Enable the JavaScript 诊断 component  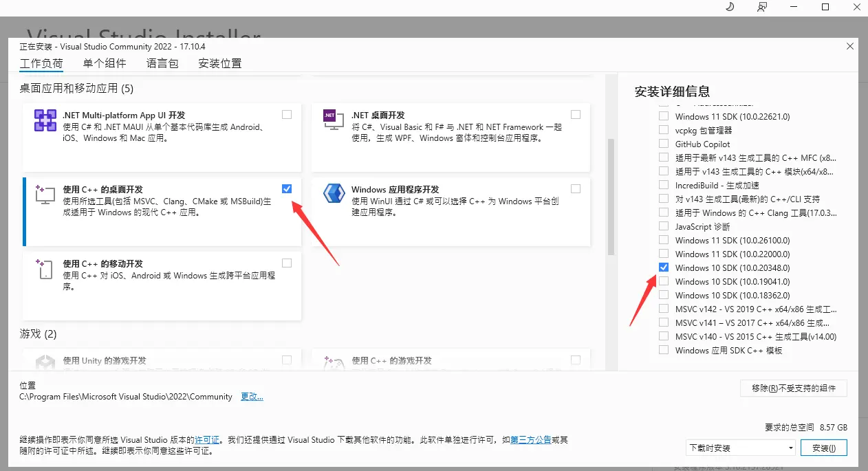[664, 226]
